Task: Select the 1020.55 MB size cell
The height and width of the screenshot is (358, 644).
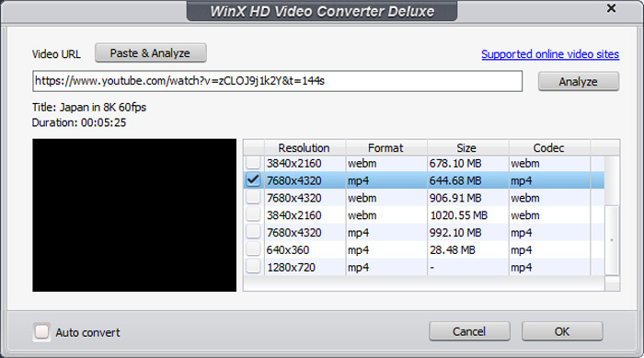Action: tap(468, 215)
